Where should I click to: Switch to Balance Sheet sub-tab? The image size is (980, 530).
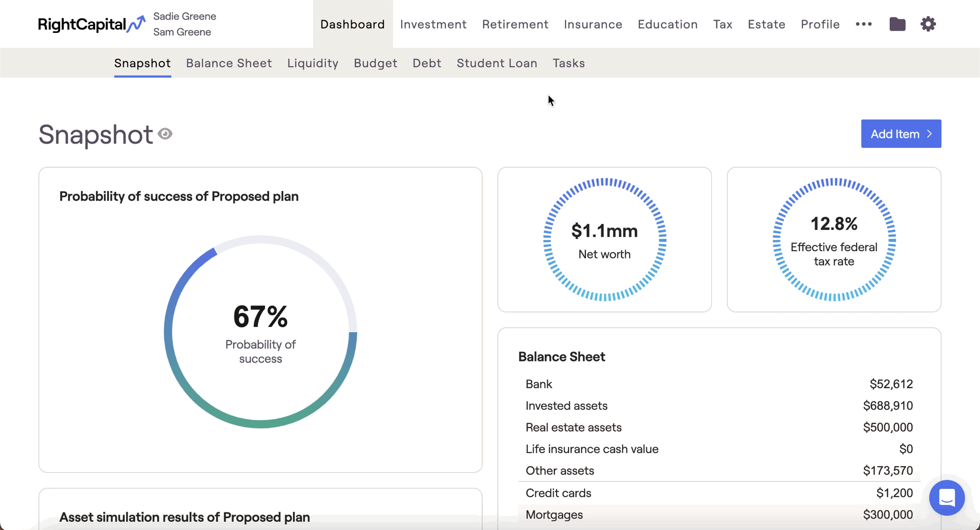229,63
